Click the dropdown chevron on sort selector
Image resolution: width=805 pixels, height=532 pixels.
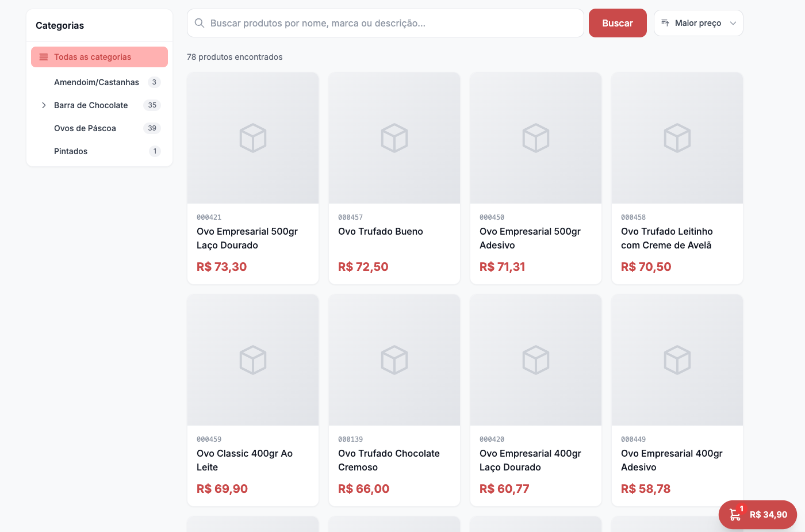click(x=733, y=23)
